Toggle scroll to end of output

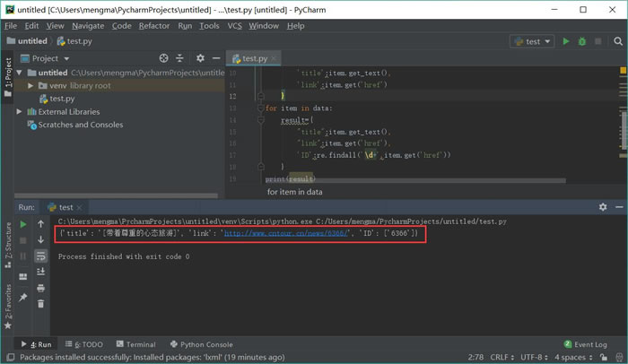(x=40, y=272)
